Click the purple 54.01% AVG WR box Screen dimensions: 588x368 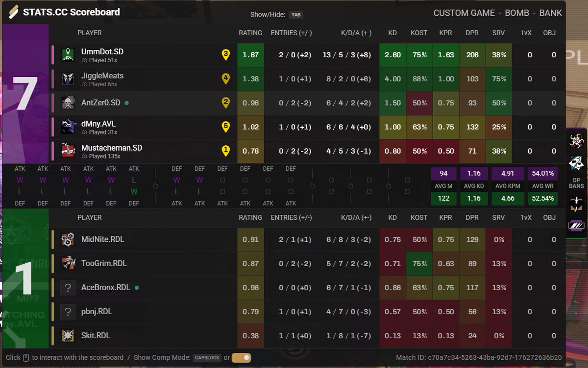(543, 173)
